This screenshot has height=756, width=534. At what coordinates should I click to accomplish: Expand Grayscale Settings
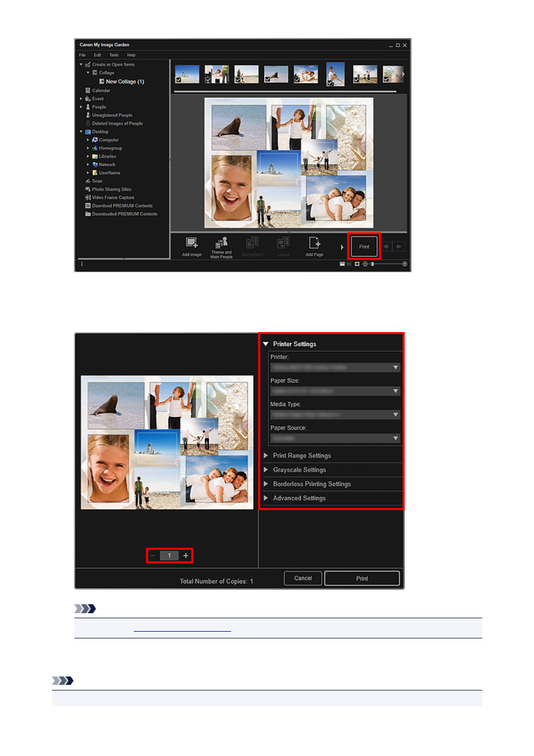(266, 469)
